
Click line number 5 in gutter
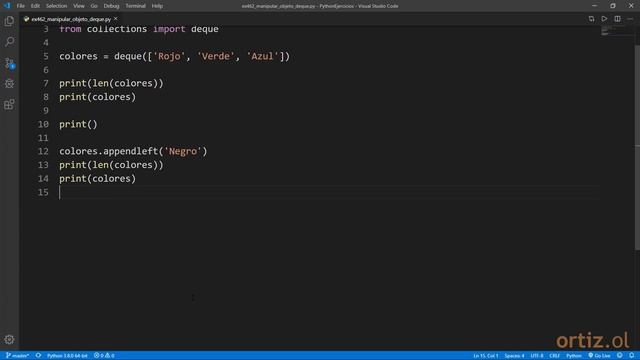tap(46, 56)
